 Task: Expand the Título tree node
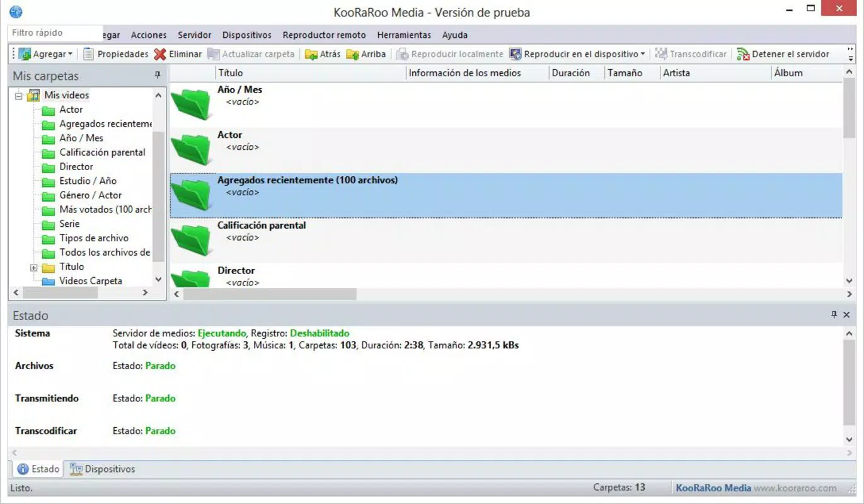pyautogui.click(x=34, y=267)
